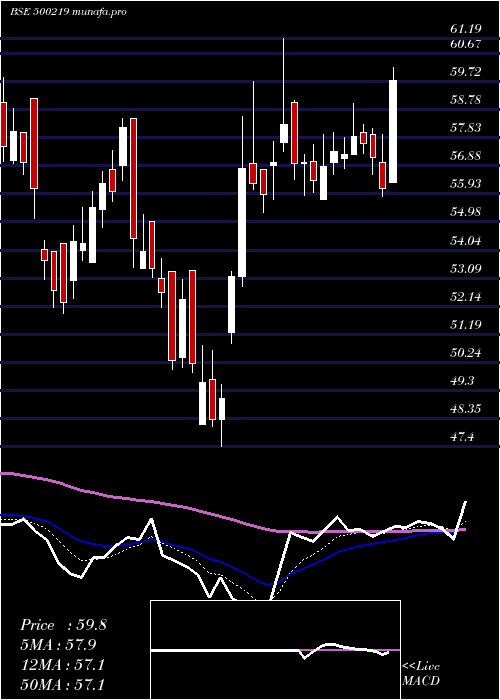Open the Live MACD inset panel

pos(275,650)
